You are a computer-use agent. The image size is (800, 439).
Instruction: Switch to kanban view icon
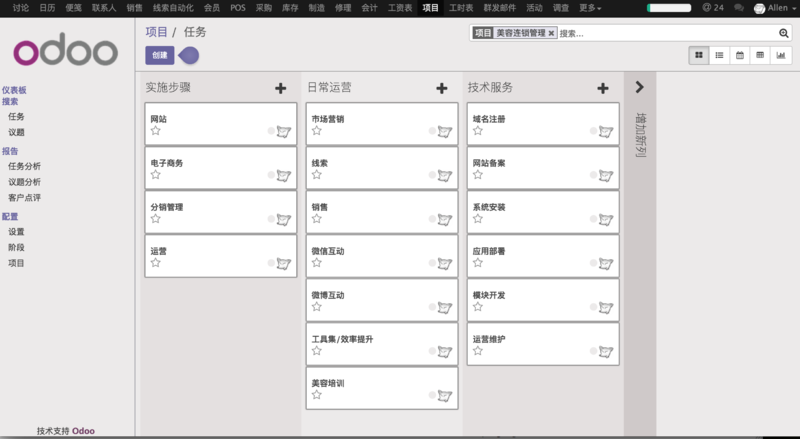pyautogui.click(x=699, y=55)
